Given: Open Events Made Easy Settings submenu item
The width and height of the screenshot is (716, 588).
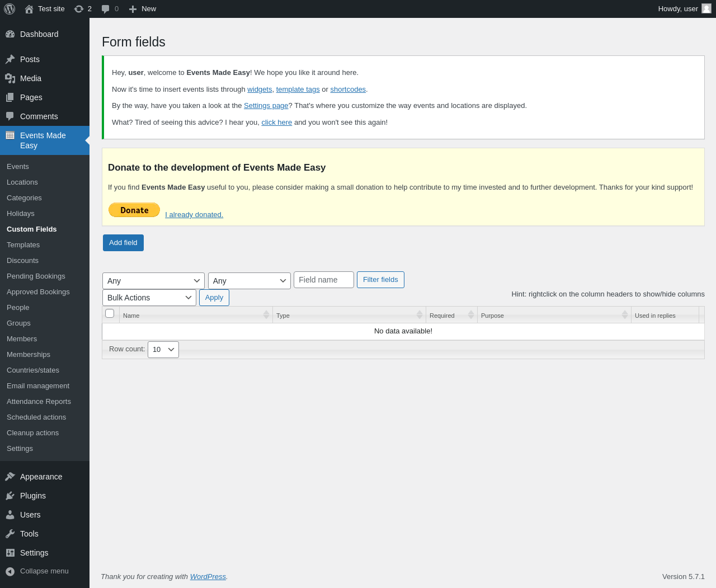Looking at the screenshot, I should click(20, 449).
